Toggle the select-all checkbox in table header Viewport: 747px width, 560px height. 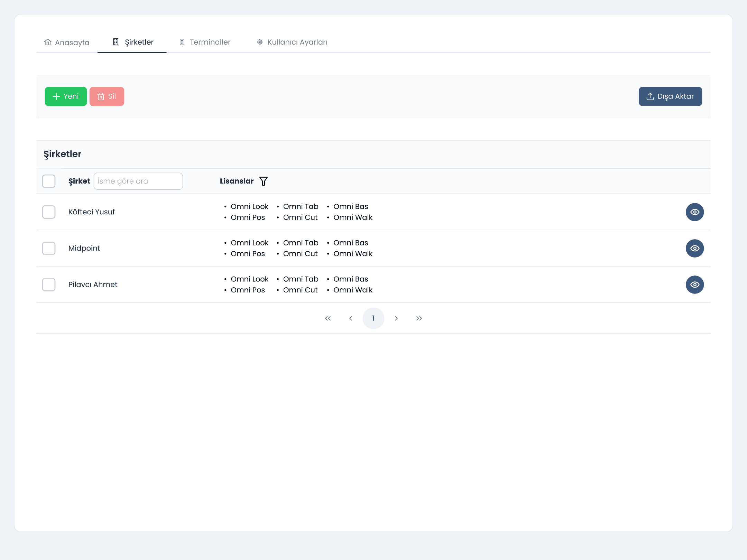(x=49, y=181)
